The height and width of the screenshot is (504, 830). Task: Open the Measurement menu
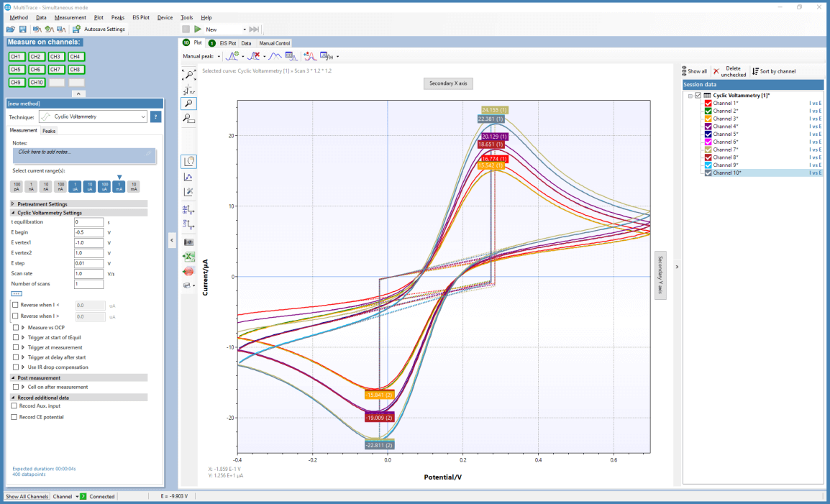pos(70,17)
